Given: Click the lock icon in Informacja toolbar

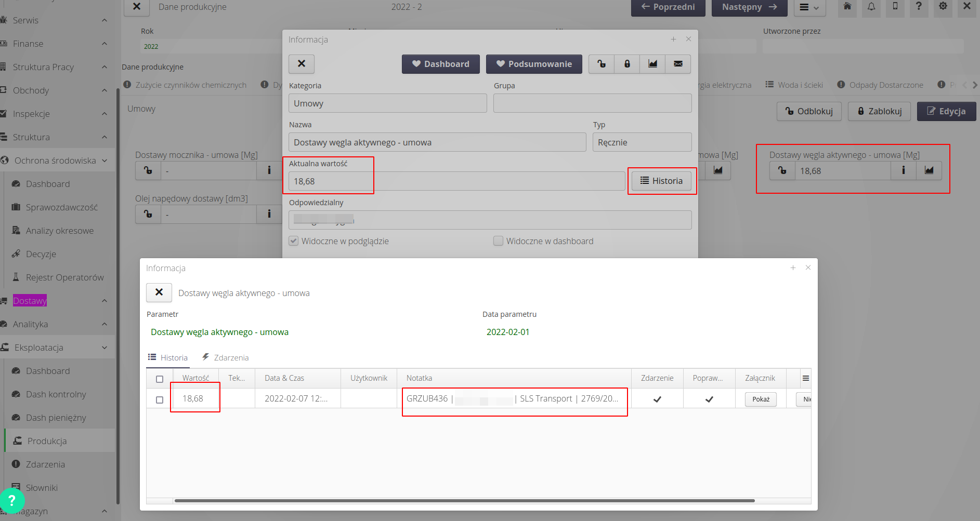Looking at the screenshot, I should click(627, 64).
